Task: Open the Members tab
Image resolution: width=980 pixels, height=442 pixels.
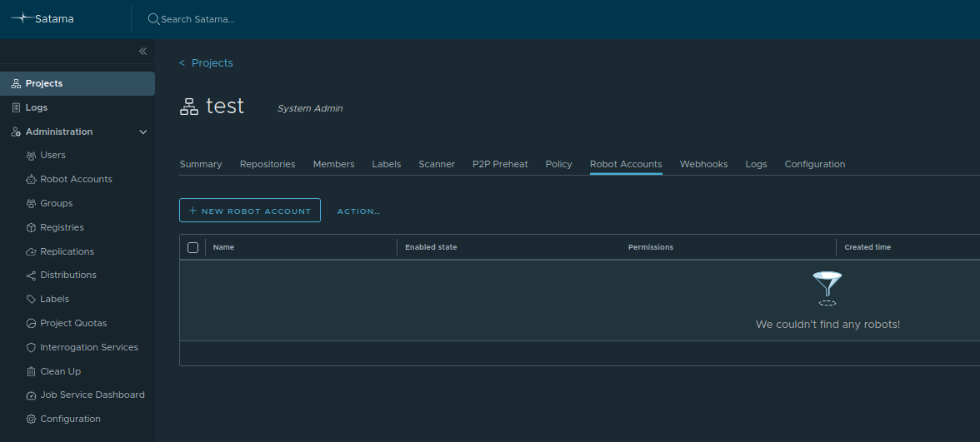Action: pyautogui.click(x=333, y=164)
